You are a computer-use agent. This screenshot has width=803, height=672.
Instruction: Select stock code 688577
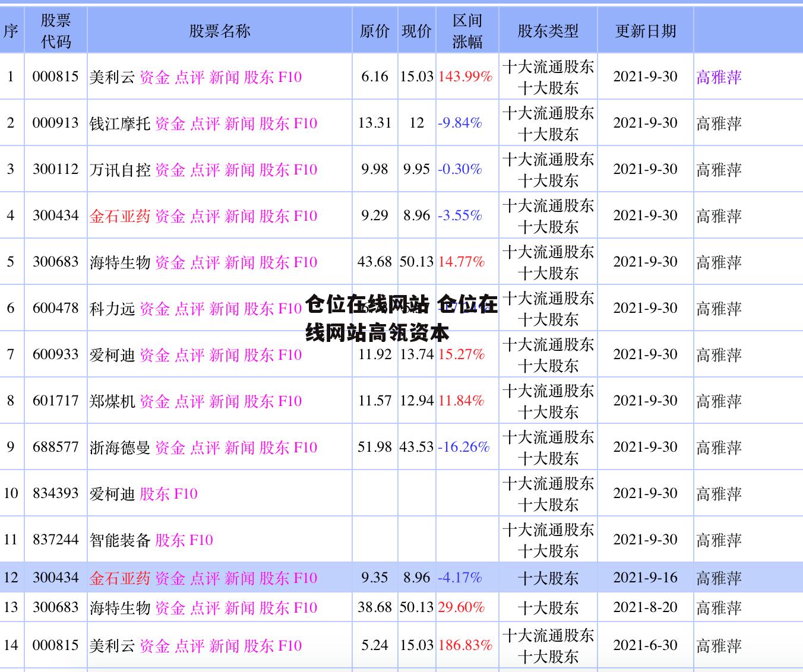55,447
